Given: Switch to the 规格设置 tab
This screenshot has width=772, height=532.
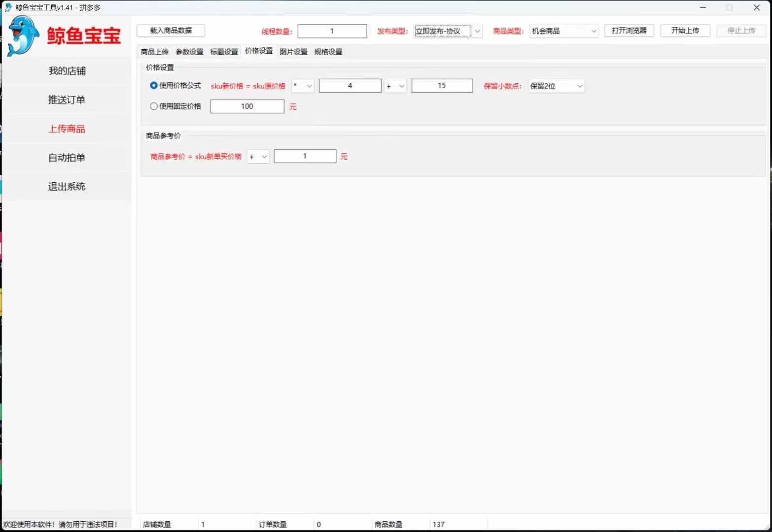Looking at the screenshot, I should [328, 52].
